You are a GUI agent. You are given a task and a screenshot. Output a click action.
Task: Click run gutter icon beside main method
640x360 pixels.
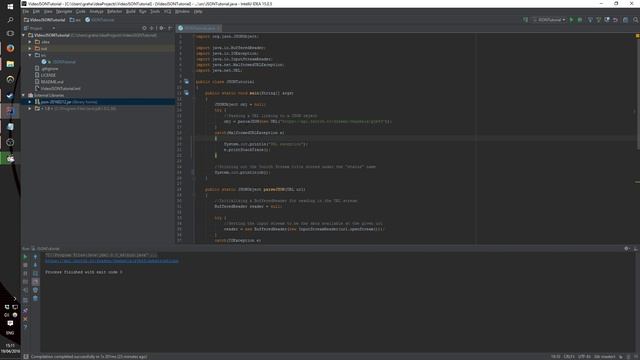click(x=187, y=93)
